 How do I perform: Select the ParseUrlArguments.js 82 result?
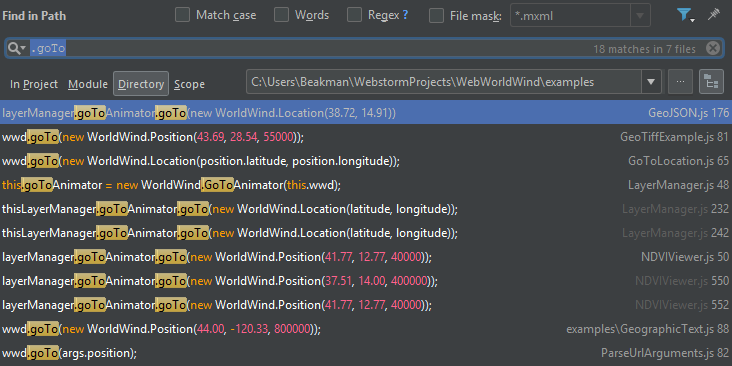click(x=366, y=352)
